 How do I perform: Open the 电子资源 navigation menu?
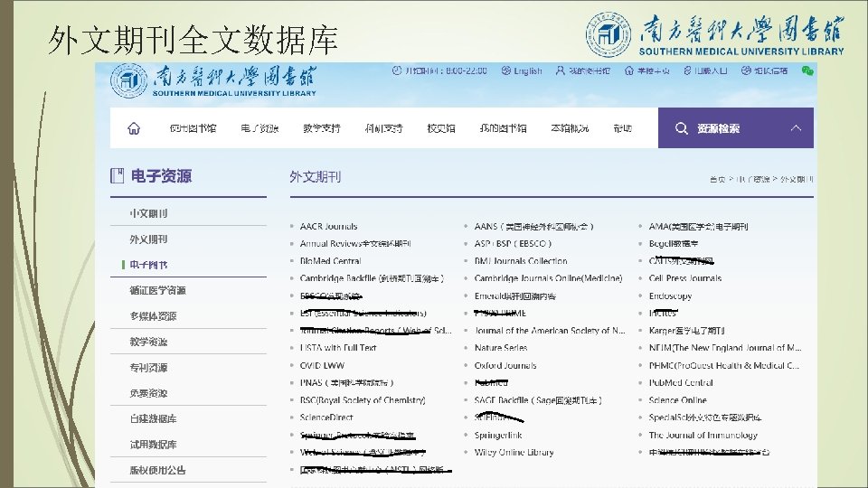pyautogui.click(x=259, y=128)
